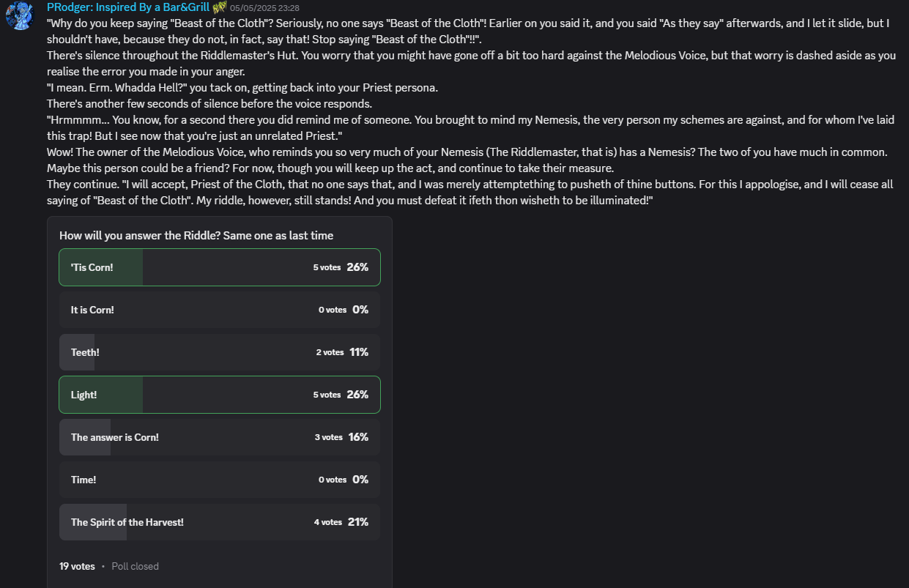
Task: View the 2 votes for Teeth!
Action: pos(330,352)
